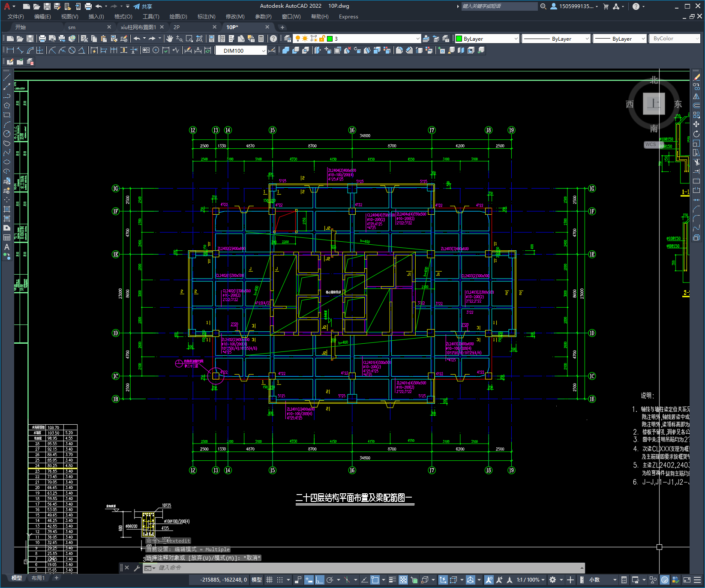This screenshot has height=588, width=705.
Task: Select the Line tool in draw toolbar
Action: (x=7, y=77)
